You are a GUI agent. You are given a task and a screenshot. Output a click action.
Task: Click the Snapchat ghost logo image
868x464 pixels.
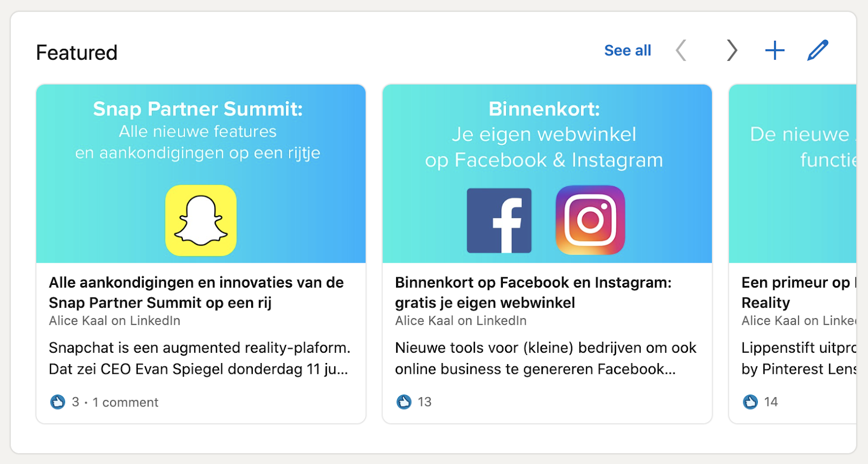point(201,220)
